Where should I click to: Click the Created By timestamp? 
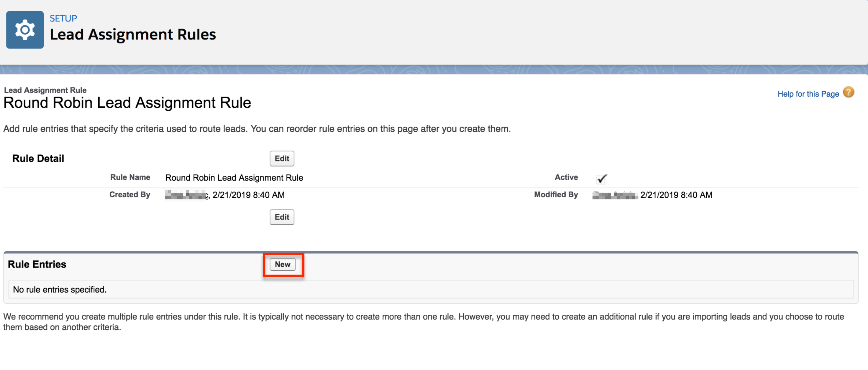pos(248,195)
